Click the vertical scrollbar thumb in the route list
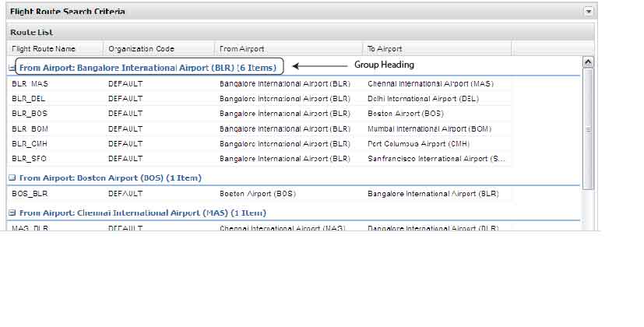The width and height of the screenshot is (644, 327). [x=588, y=129]
